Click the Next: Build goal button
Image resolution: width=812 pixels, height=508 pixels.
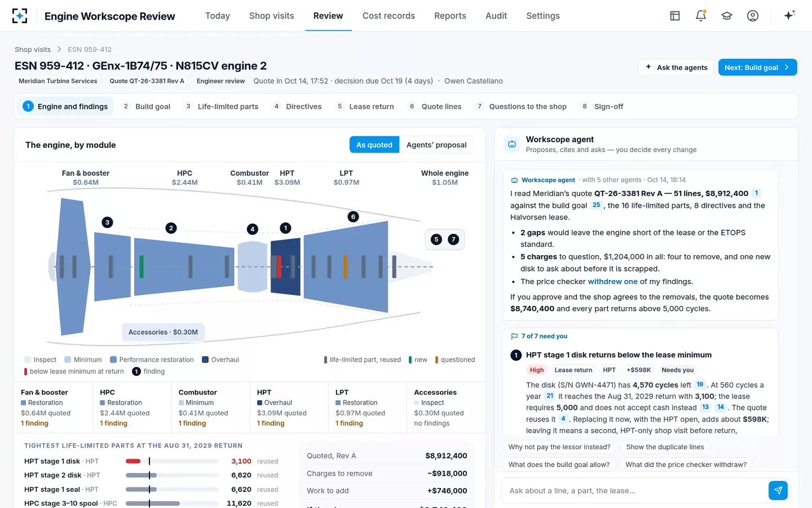[757, 67]
